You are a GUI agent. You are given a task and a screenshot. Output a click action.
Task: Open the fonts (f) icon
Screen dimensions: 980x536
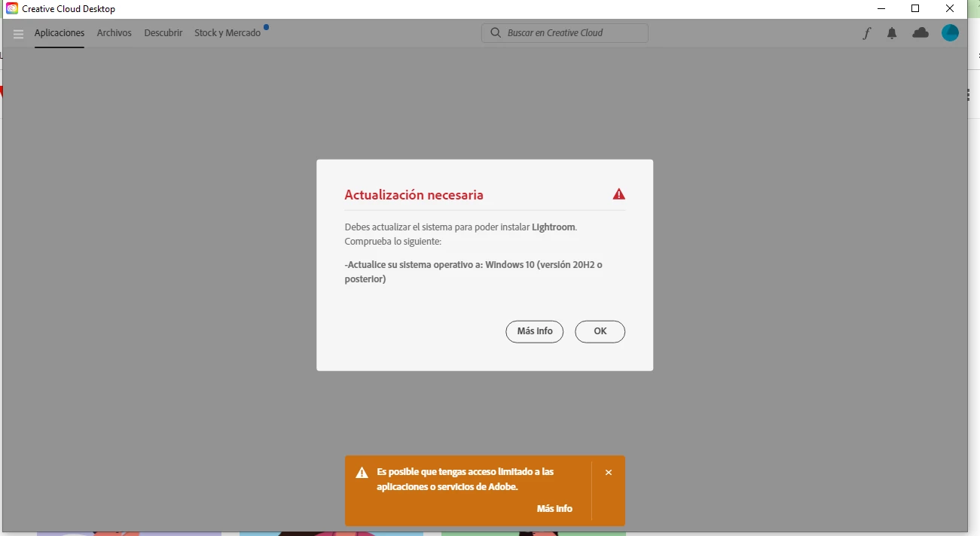866,33
